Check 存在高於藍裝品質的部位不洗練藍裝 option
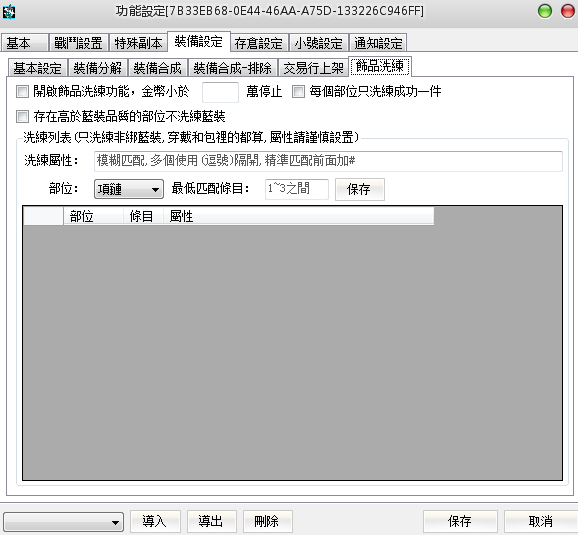The image size is (578, 535). click(22, 117)
